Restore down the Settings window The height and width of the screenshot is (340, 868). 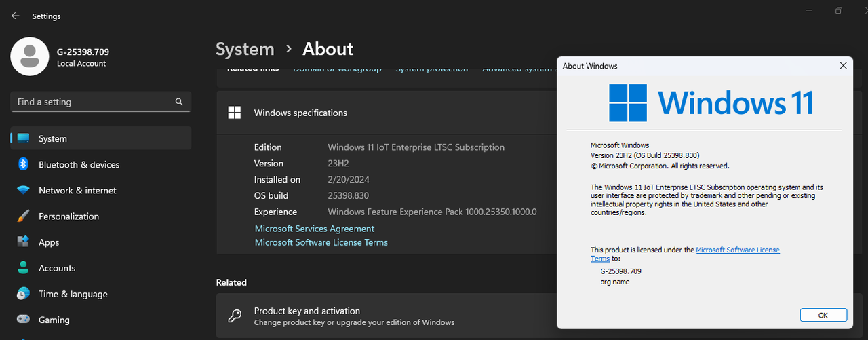click(x=839, y=10)
